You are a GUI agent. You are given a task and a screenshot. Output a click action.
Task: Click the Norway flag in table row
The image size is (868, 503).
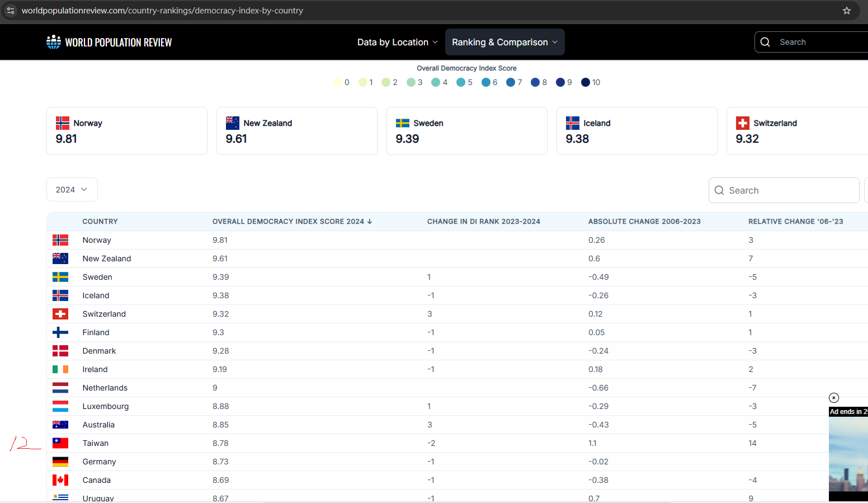[60, 240]
